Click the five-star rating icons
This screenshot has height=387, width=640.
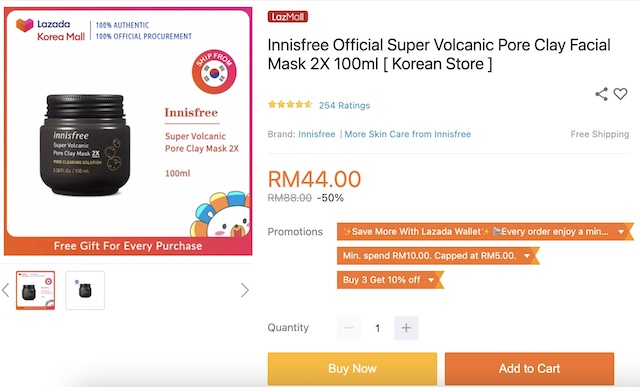tap(290, 105)
